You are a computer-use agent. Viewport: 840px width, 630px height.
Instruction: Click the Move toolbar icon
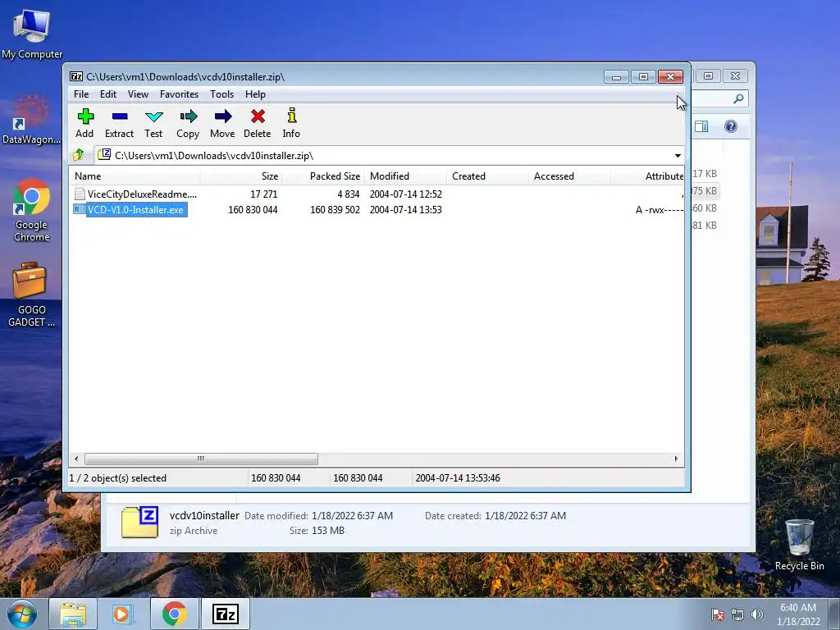[x=222, y=116]
